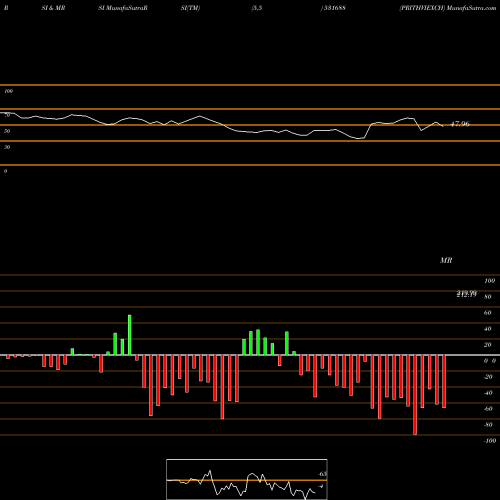This screenshot has height=500, width=500.
Task: Click the MR axis label -20
Action: coord(488,377)
